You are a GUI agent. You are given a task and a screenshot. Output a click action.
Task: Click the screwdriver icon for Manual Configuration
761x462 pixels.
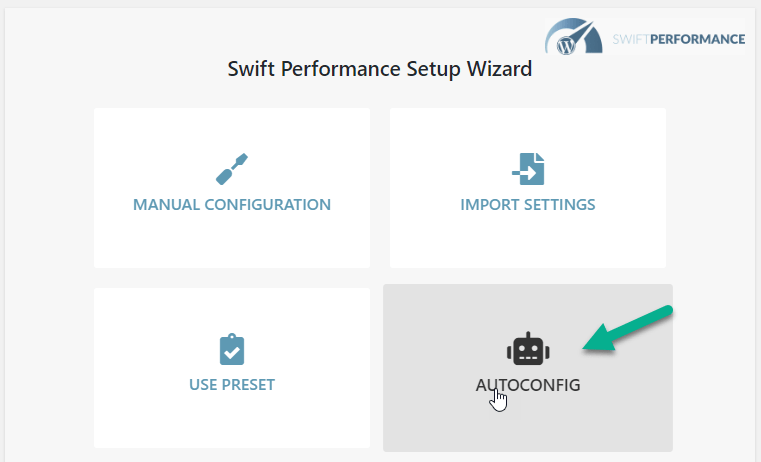point(232,169)
